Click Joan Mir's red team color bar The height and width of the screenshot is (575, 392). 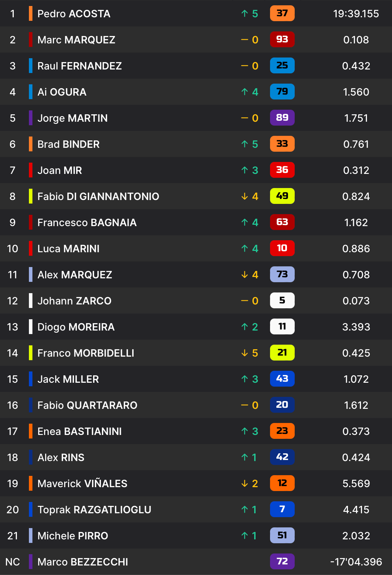[x=31, y=170]
